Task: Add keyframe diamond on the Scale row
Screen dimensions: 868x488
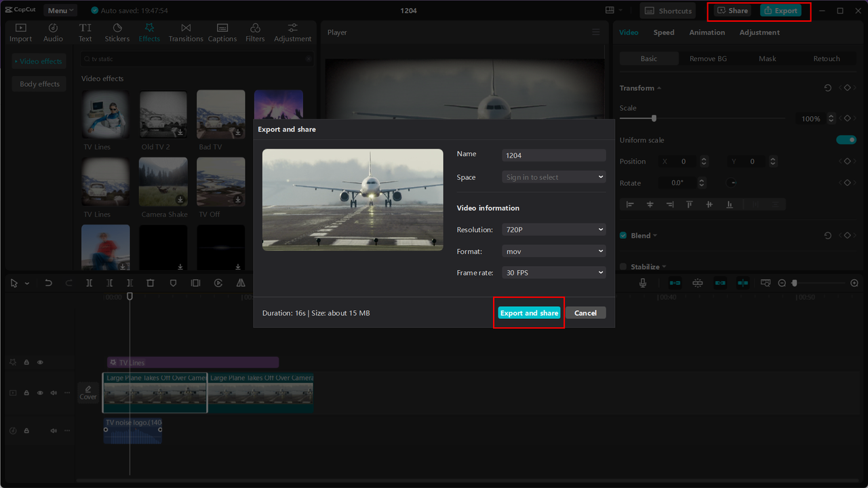Action: pyautogui.click(x=847, y=119)
